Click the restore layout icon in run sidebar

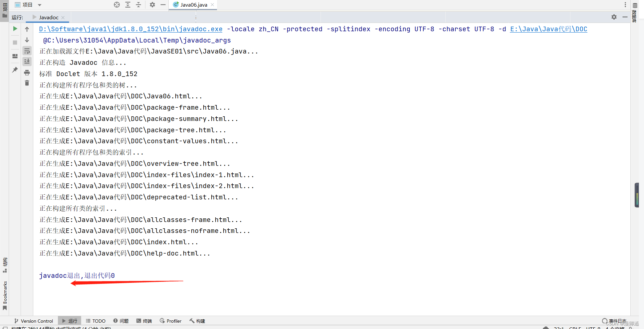coord(15,56)
